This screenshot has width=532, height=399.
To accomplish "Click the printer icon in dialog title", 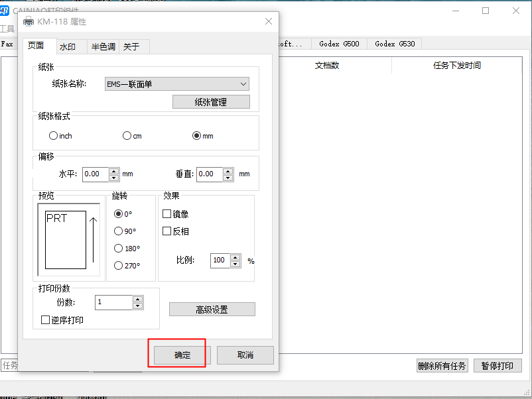I will pyautogui.click(x=28, y=22).
